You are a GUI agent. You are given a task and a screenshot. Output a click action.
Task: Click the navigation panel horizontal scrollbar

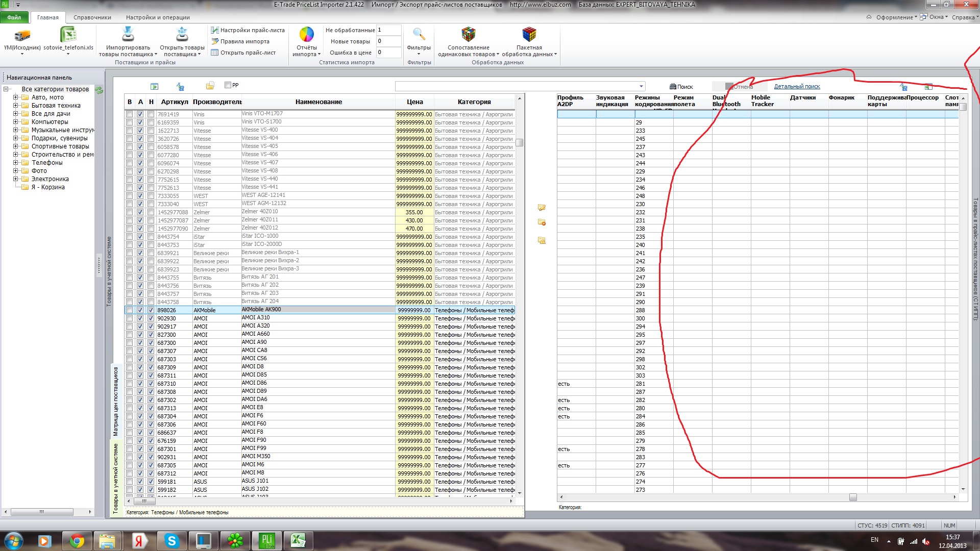tap(42, 512)
